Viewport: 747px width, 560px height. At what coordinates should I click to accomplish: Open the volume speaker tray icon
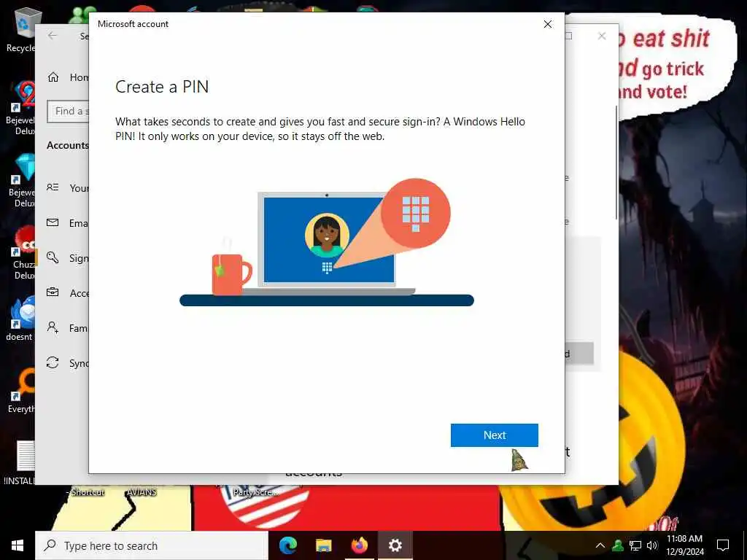[x=652, y=545]
